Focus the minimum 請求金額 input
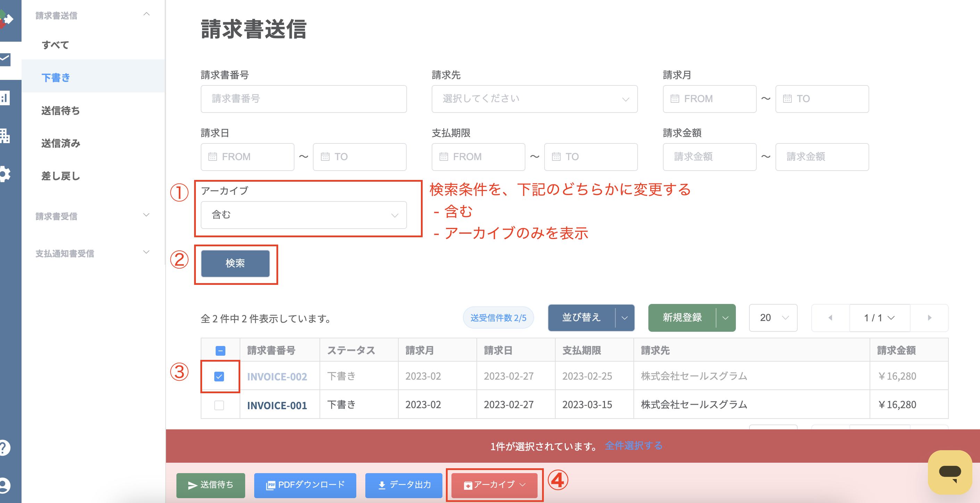 [709, 157]
